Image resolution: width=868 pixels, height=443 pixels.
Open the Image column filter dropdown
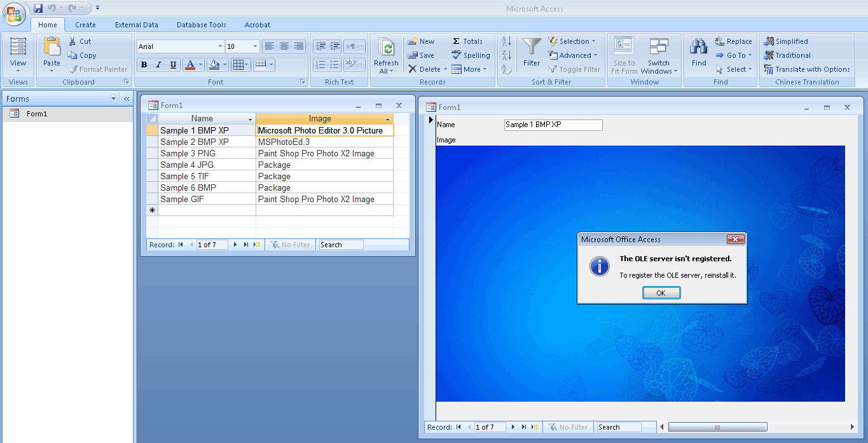(x=389, y=119)
